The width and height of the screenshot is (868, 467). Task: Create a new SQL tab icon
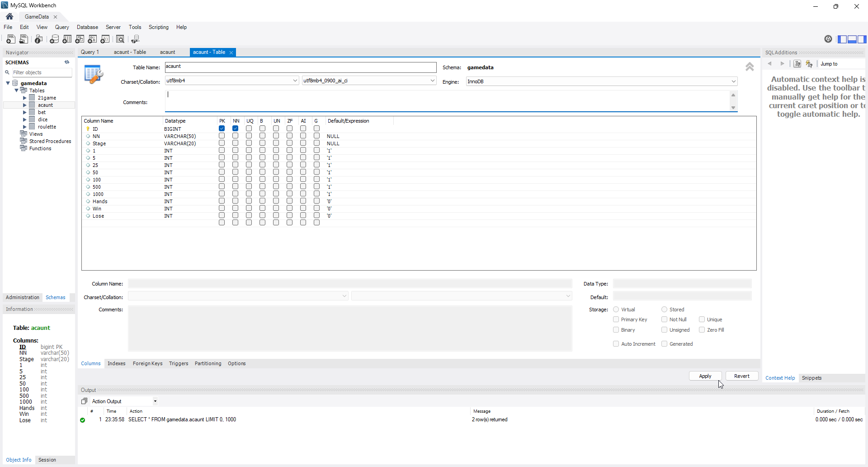pyautogui.click(x=11, y=39)
